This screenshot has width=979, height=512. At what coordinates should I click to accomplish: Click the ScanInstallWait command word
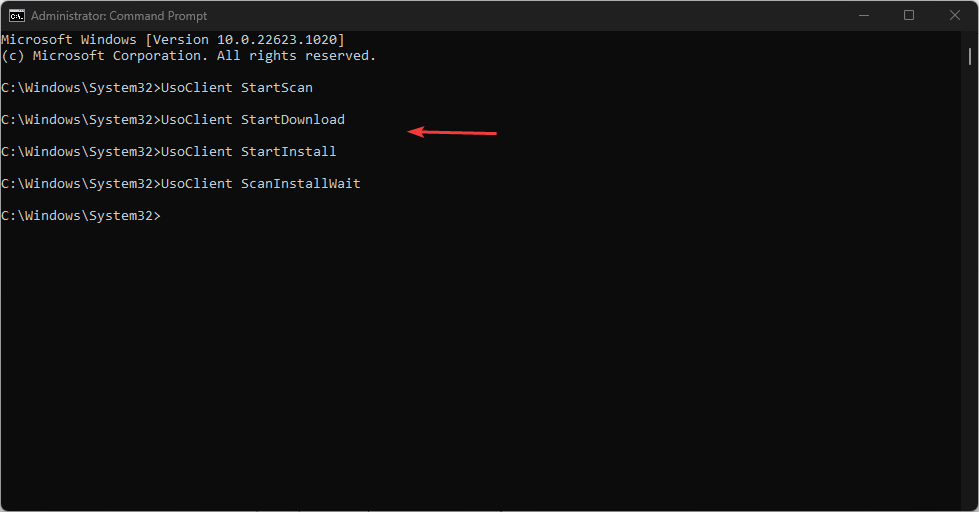(x=300, y=184)
